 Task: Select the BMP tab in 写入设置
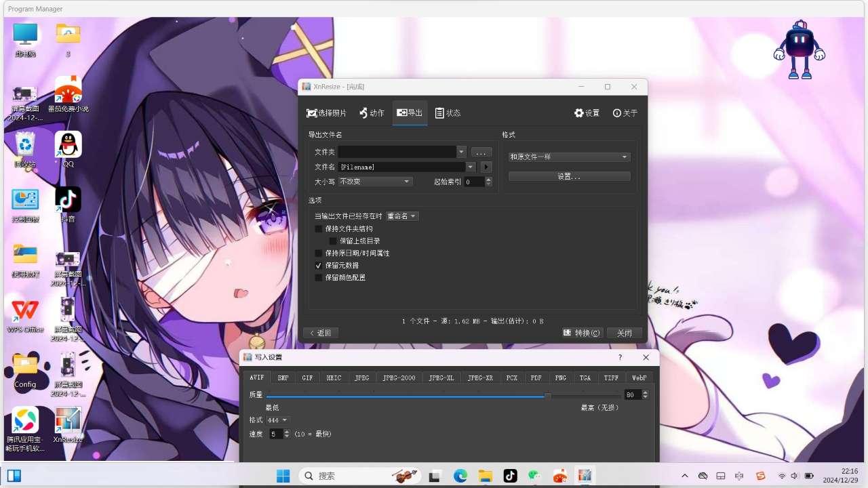[283, 378]
